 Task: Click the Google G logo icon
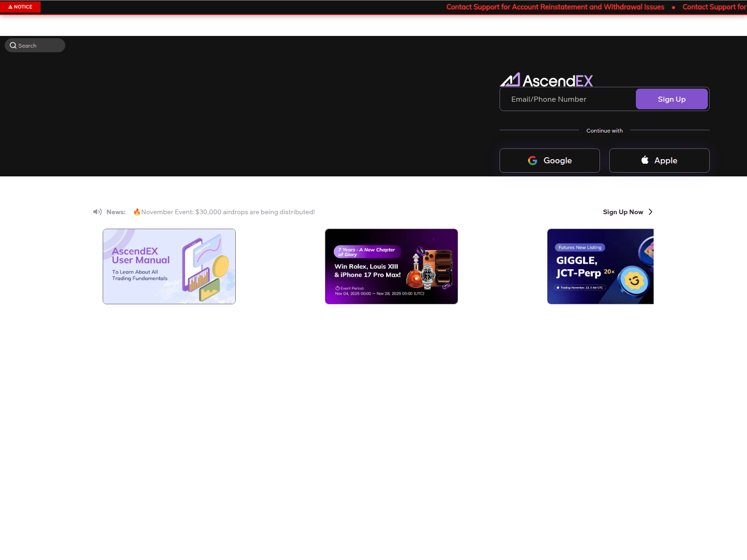[x=533, y=161]
